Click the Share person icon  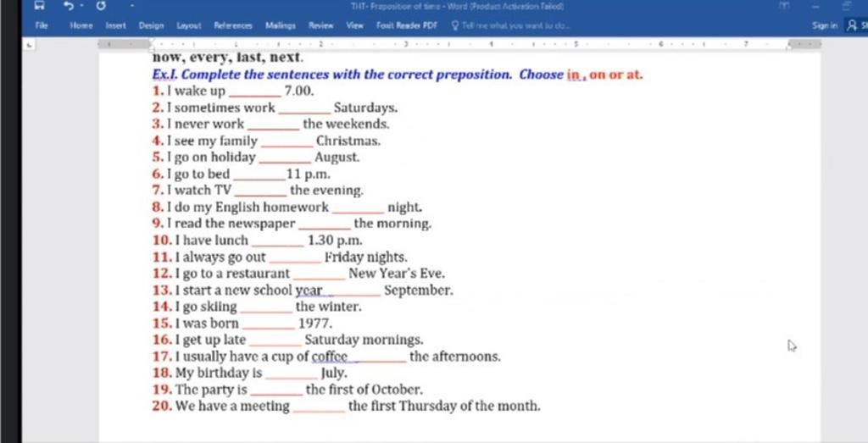852,25
